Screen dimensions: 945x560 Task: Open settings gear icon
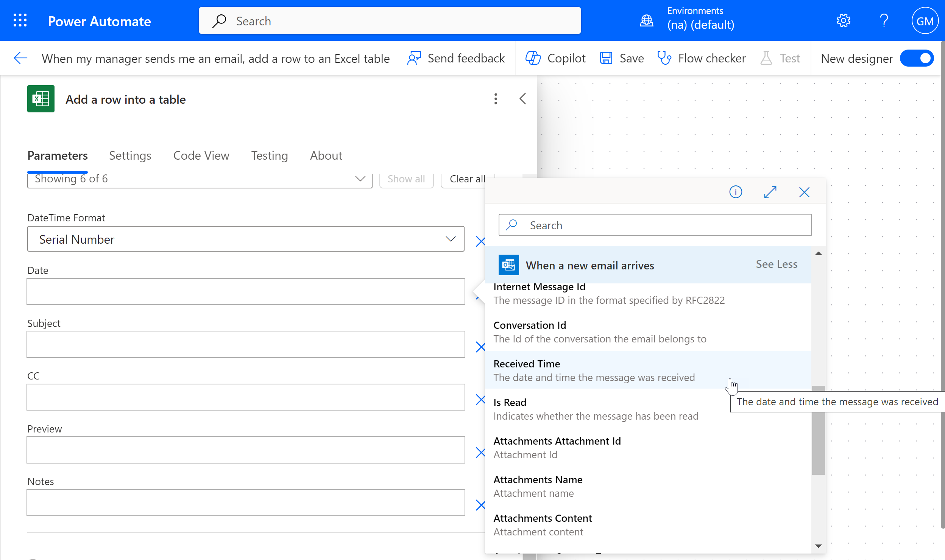coord(843,20)
